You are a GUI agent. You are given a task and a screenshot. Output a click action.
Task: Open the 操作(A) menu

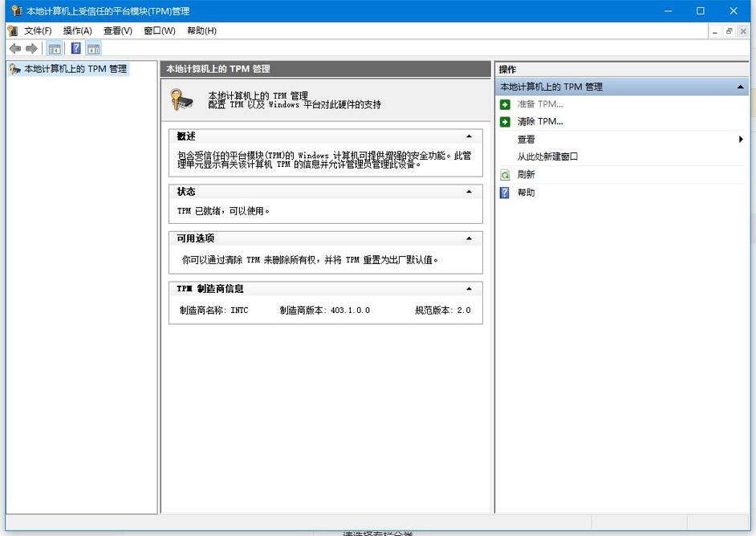[78, 30]
